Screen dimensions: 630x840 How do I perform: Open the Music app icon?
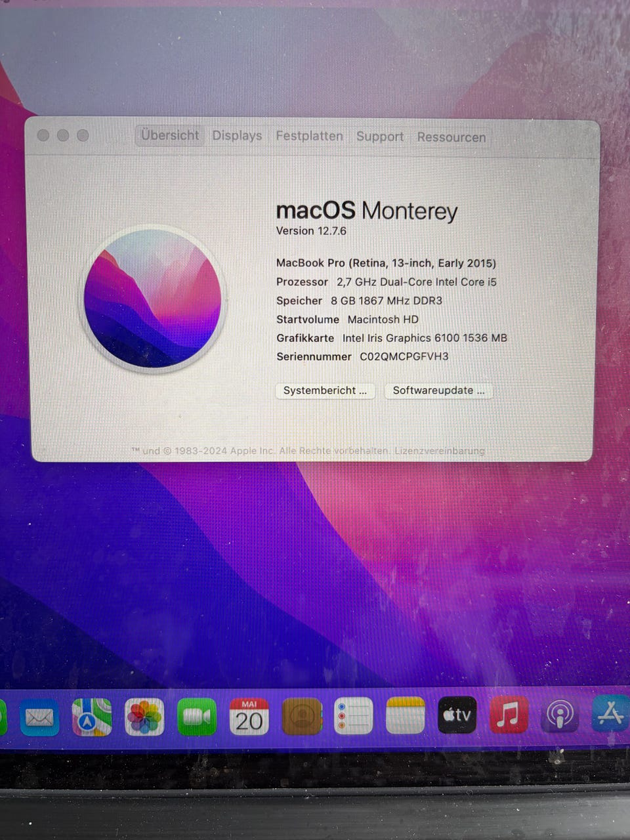509,715
